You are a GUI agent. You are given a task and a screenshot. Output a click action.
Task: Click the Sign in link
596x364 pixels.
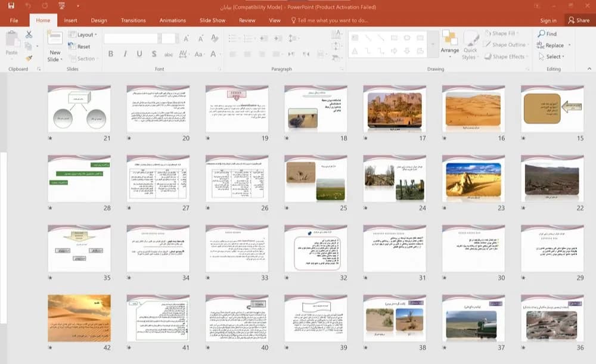548,20
